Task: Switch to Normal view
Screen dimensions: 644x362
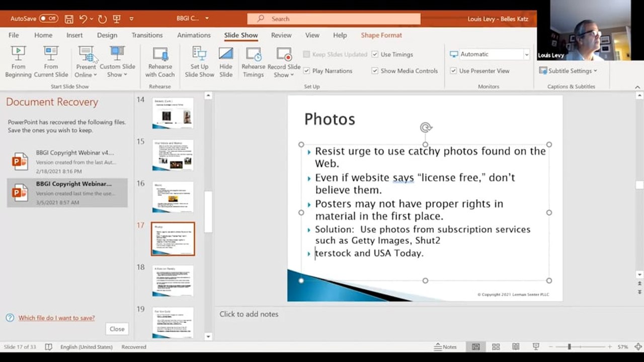Action: (x=475, y=347)
